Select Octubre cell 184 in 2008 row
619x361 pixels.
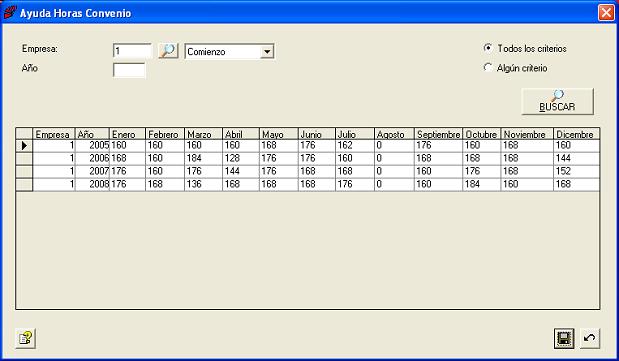pyautogui.click(x=482, y=185)
